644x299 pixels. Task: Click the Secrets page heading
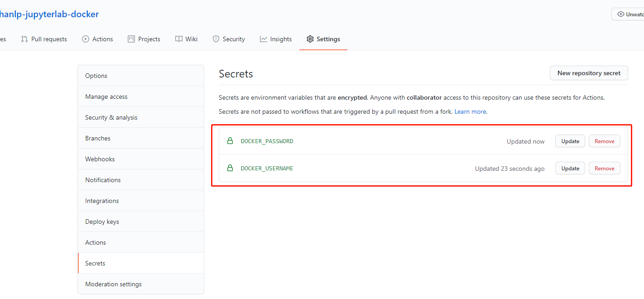(235, 74)
